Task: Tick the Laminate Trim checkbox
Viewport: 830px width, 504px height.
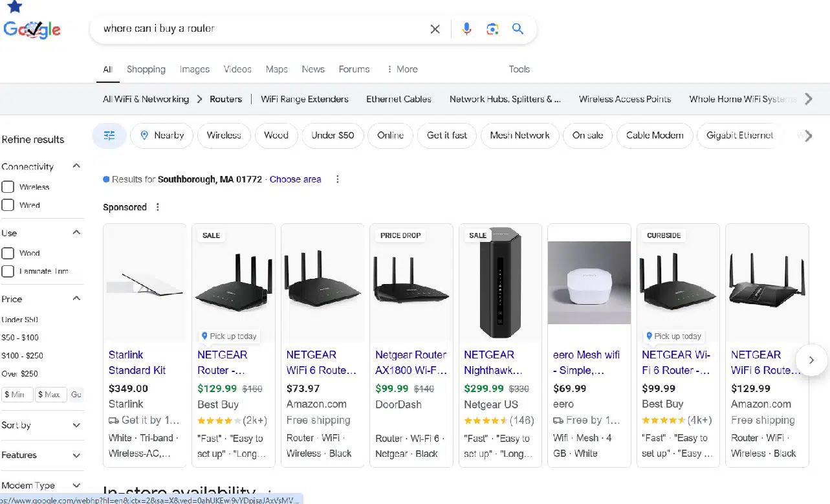Action: tap(8, 271)
